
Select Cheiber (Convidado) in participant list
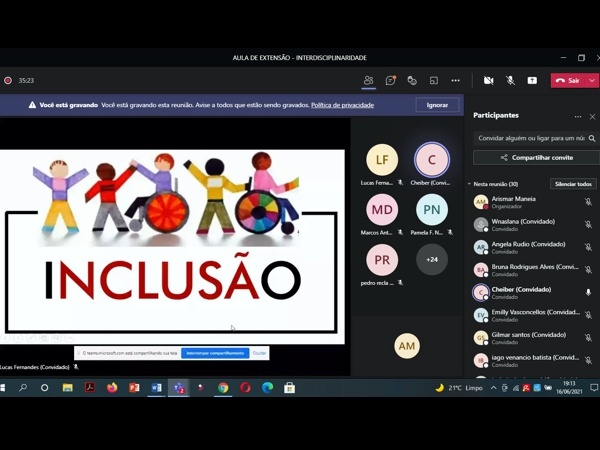(532, 292)
